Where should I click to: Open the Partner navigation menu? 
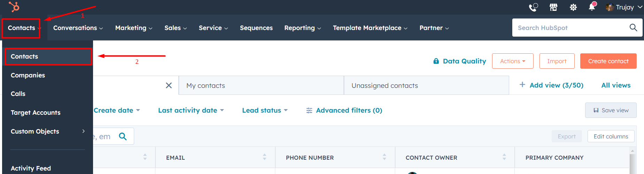pos(434,28)
